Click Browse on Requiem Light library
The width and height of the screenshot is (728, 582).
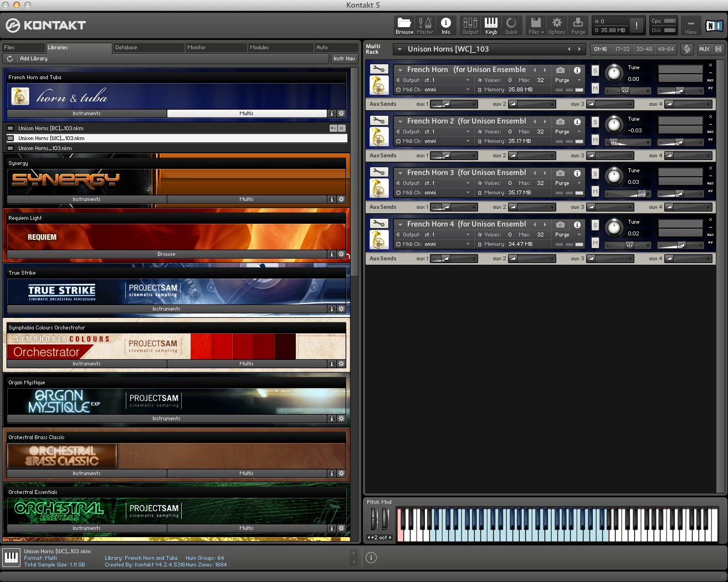click(x=166, y=254)
